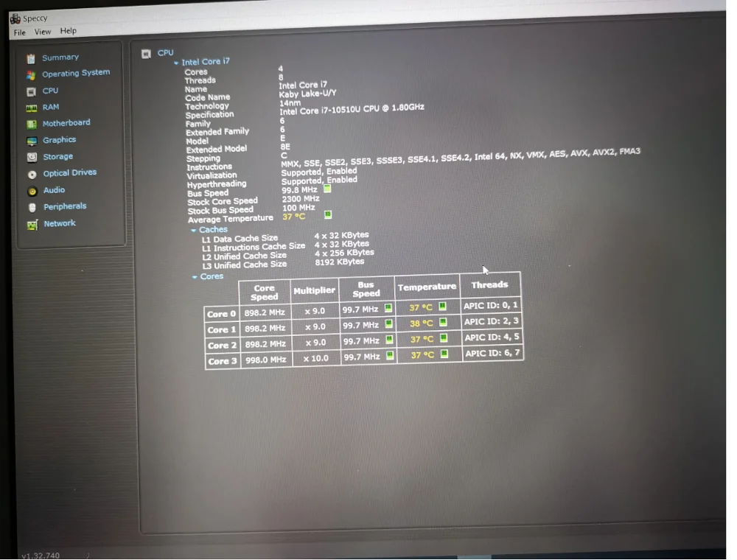
Task: Click the Speccy app icon in title bar
Action: tap(15, 19)
